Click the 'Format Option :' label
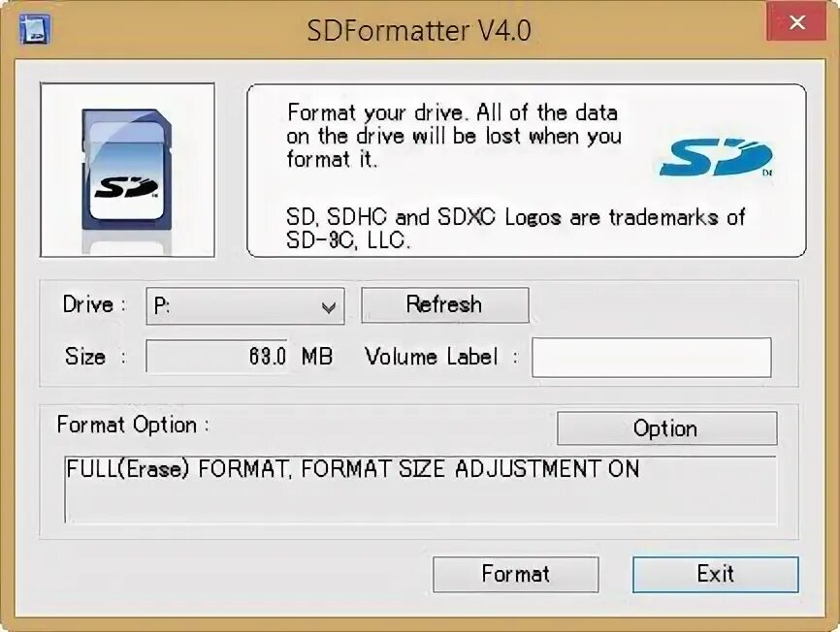Viewport: 840px width, 632px height. (x=133, y=425)
